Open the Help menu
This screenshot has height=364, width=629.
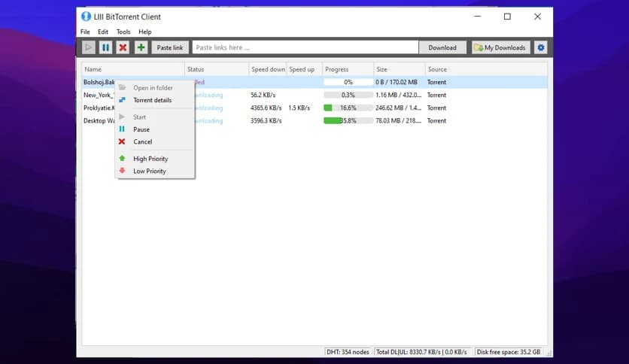point(144,32)
